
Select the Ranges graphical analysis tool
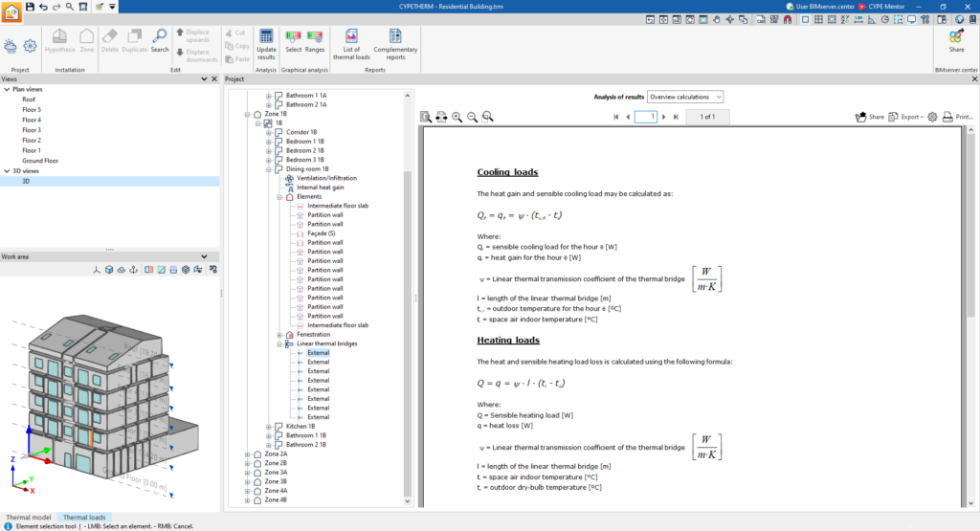[x=314, y=41]
